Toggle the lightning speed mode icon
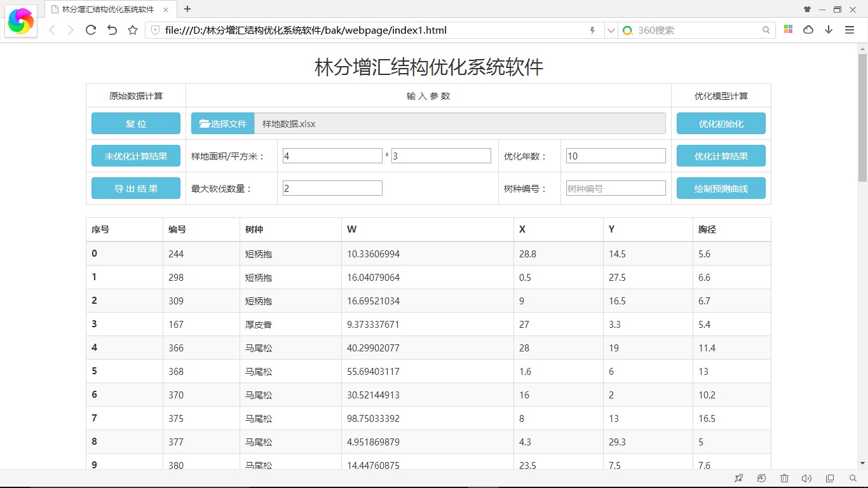Viewport: 868px width, 488px height. (x=593, y=30)
